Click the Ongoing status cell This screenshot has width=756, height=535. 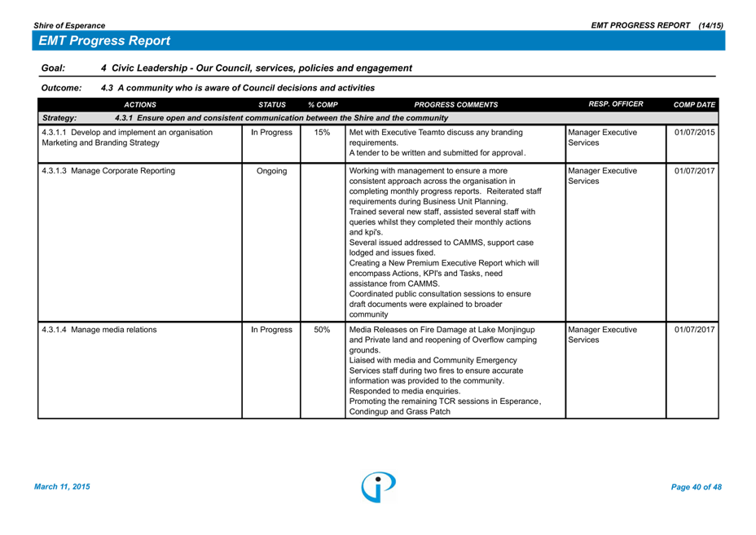(271, 171)
